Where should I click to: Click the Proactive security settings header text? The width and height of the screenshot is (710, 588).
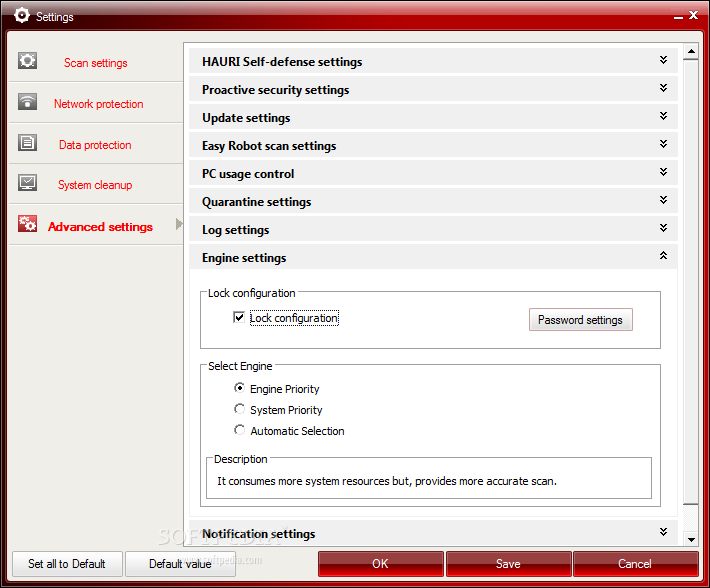pos(275,90)
